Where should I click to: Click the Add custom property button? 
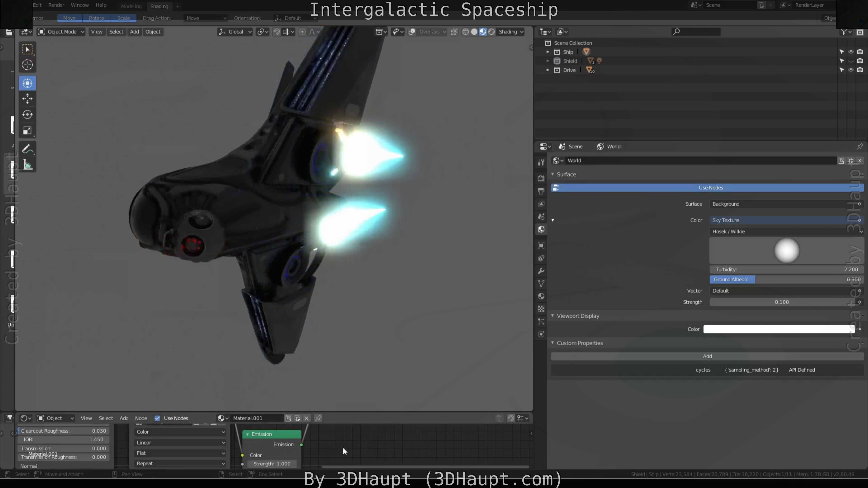(707, 356)
